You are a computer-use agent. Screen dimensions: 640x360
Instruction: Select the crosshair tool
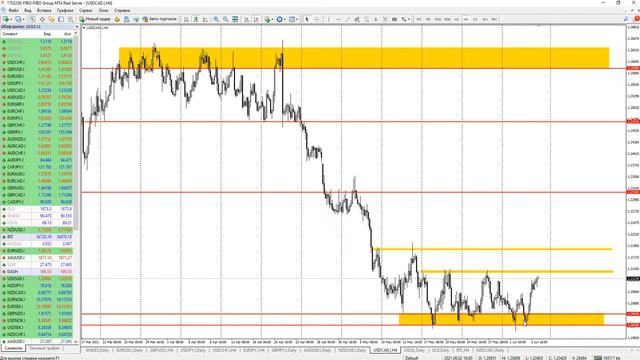[x=316, y=19]
